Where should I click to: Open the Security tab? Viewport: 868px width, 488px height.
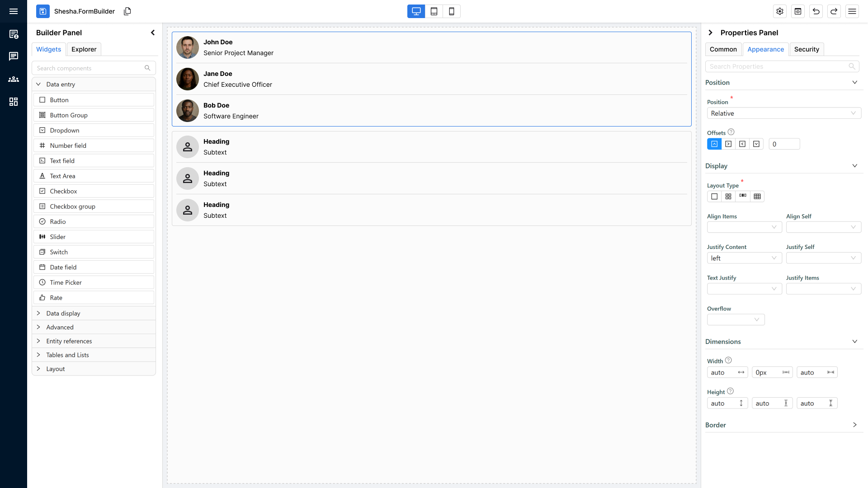807,49
